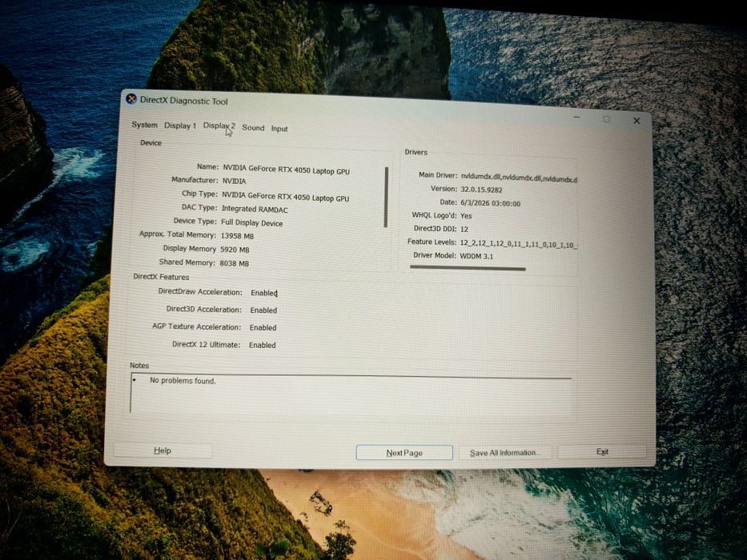Minimize the DirectX Diagnostic Tool window

pyautogui.click(x=576, y=117)
